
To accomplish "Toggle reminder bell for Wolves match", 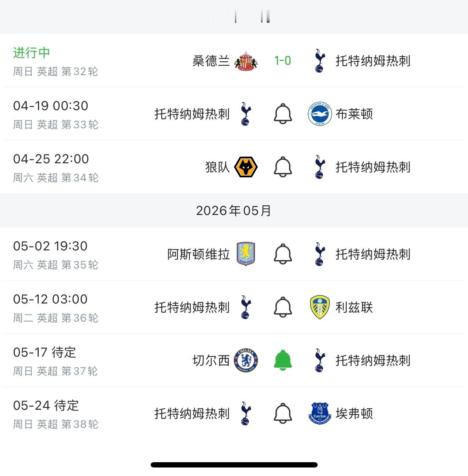I will tap(283, 167).
